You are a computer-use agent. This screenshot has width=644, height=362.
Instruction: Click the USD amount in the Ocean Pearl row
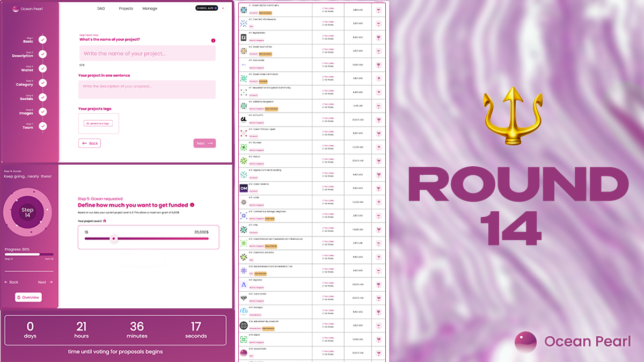pos(357,353)
